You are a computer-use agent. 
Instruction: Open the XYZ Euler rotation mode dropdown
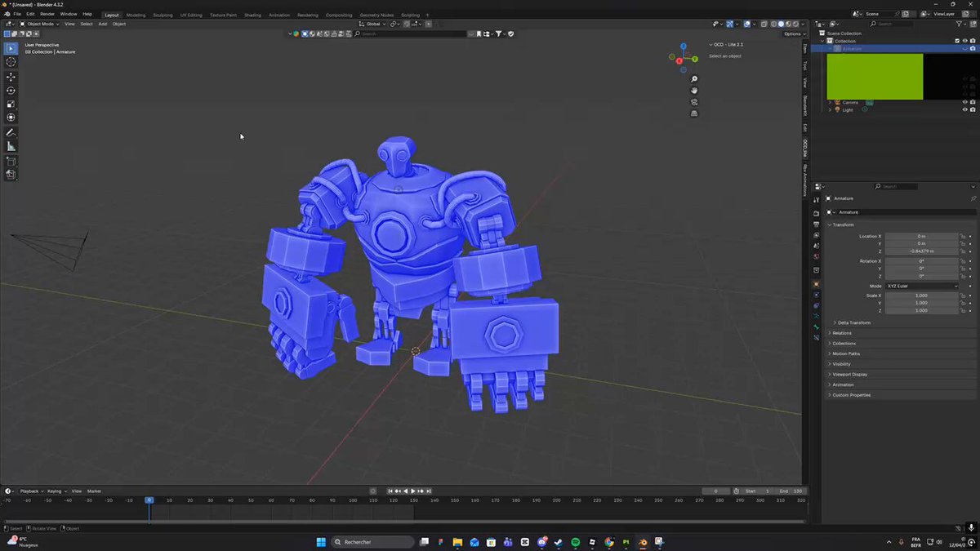click(922, 287)
